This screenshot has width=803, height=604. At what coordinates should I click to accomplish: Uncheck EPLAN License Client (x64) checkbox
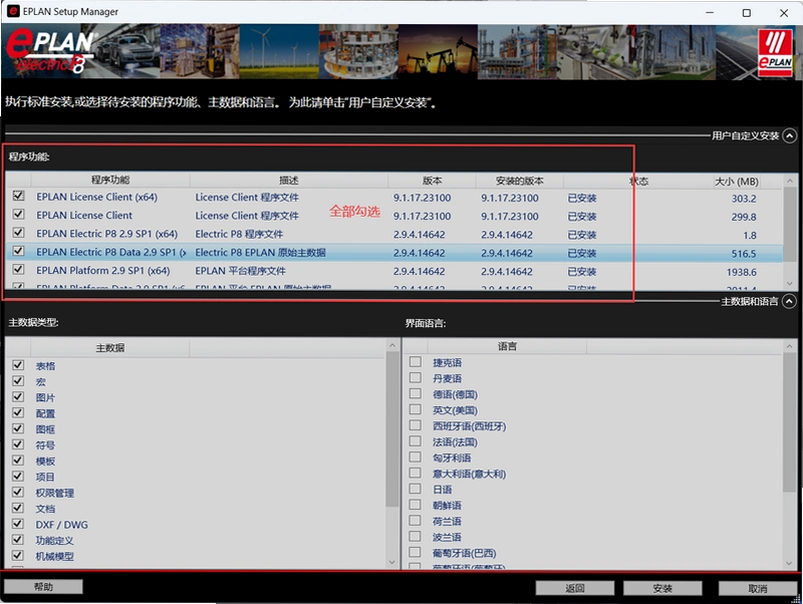[18, 196]
